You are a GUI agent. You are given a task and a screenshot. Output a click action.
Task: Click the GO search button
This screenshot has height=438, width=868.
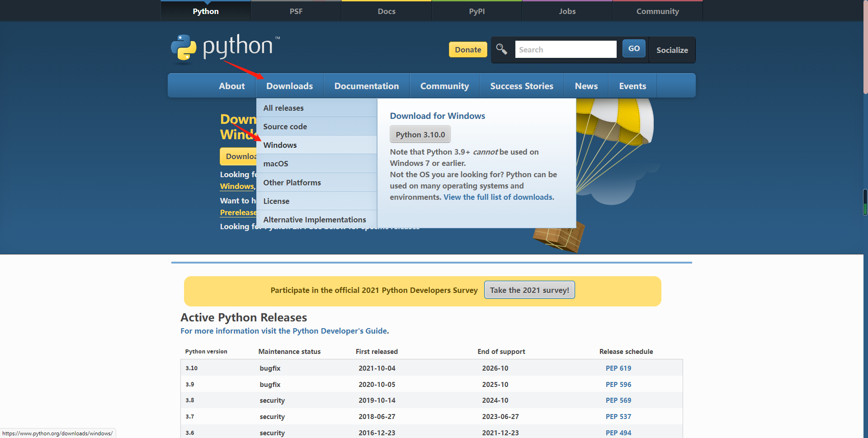[x=634, y=48]
